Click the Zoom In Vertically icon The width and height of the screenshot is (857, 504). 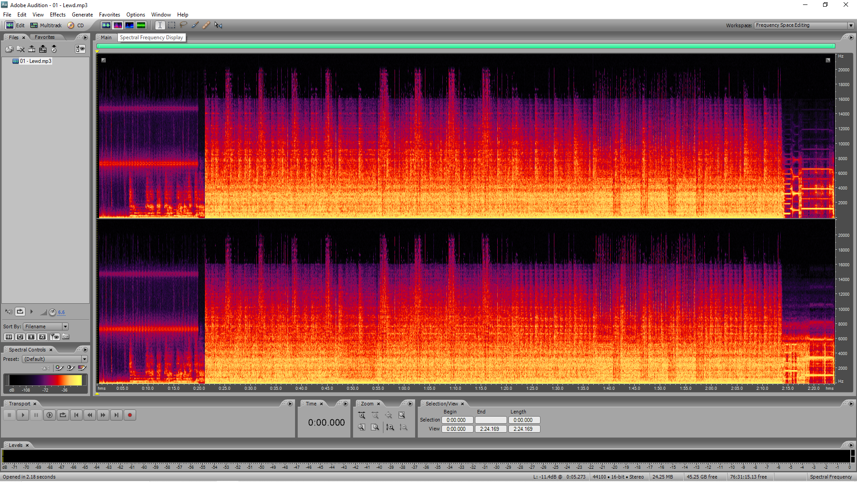(x=390, y=427)
